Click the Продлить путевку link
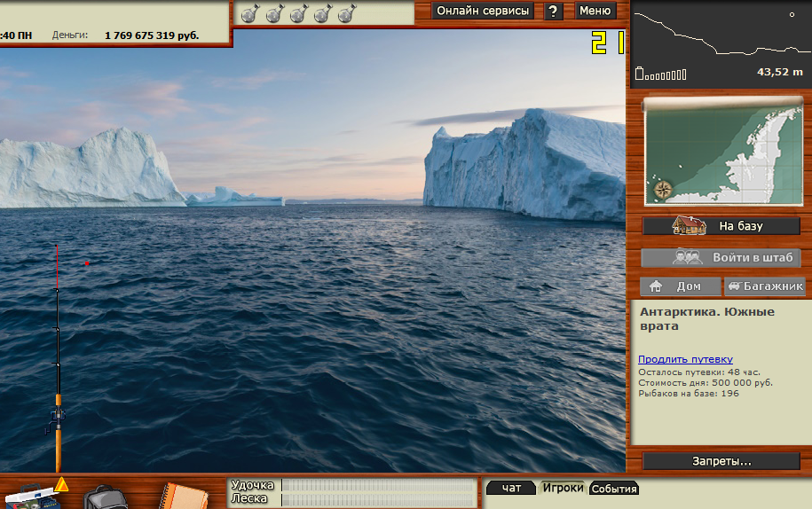The width and height of the screenshot is (812, 509). (685, 359)
